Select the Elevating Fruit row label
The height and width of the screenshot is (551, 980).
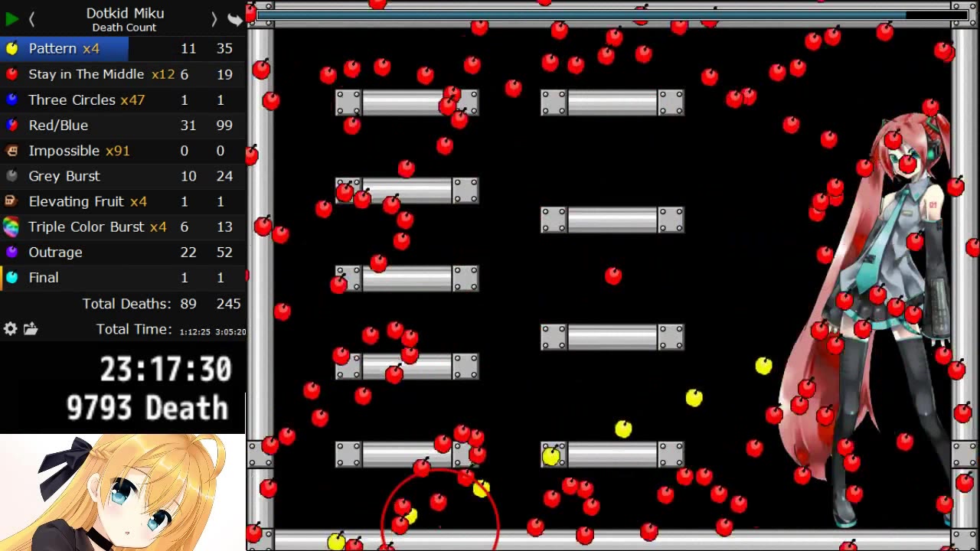click(87, 201)
